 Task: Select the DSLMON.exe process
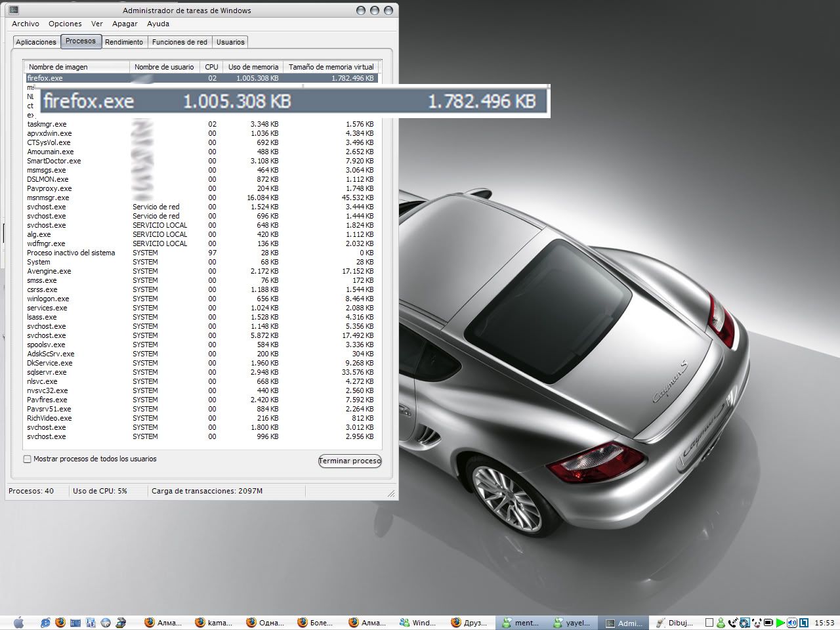201,179
